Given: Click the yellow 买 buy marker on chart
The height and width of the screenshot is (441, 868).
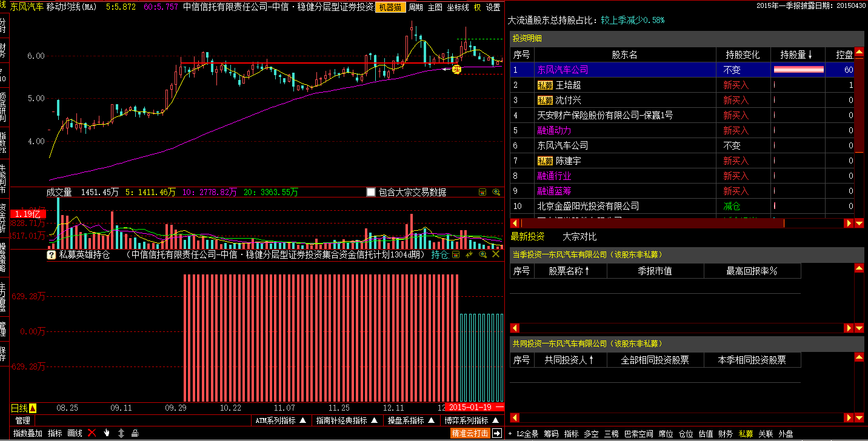Looking at the screenshot, I should tap(457, 70).
